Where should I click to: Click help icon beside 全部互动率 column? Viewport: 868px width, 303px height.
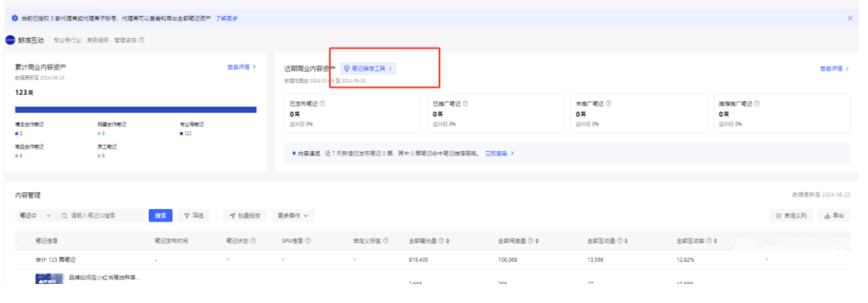click(x=709, y=241)
